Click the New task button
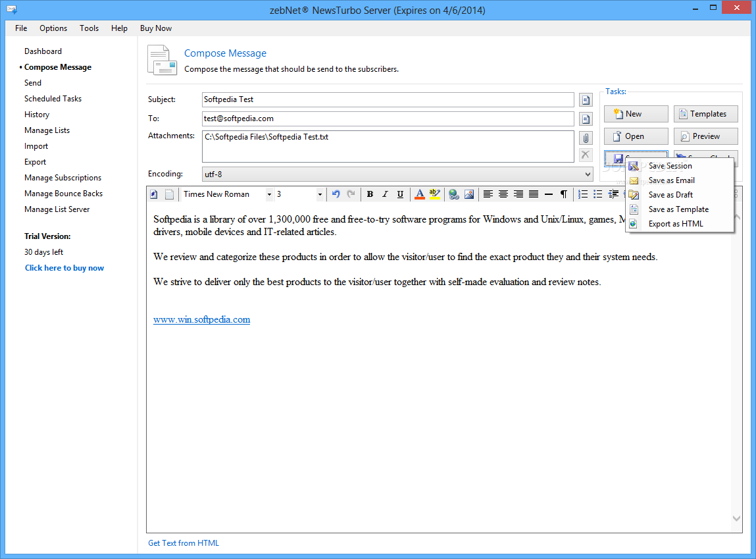This screenshot has width=756, height=559. tap(636, 114)
